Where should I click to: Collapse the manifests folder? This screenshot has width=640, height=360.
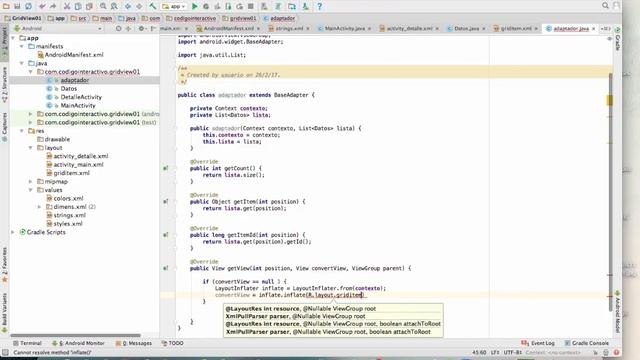[x=22, y=47]
